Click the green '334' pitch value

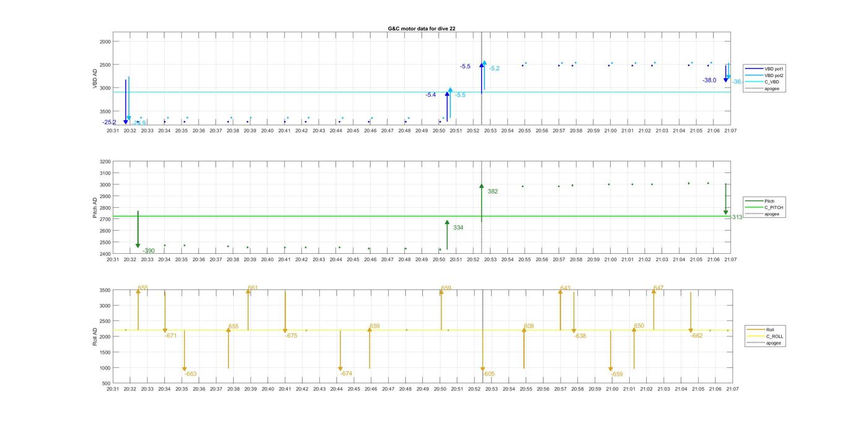click(458, 228)
